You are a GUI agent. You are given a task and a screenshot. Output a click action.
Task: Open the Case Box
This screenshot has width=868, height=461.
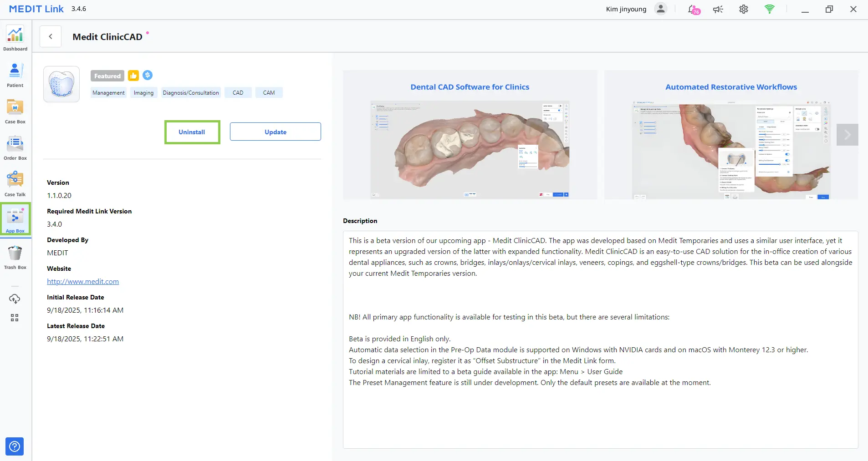[x=15, y=111]
